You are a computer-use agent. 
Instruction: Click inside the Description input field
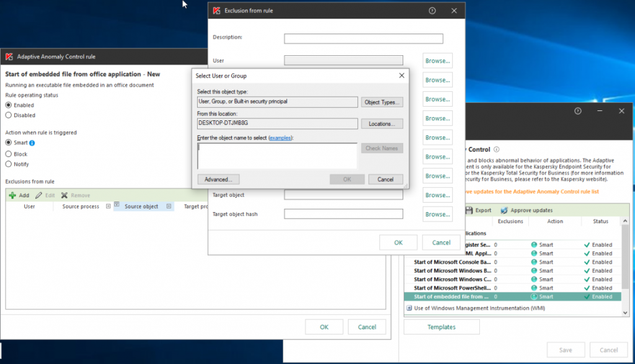[363, 38]
